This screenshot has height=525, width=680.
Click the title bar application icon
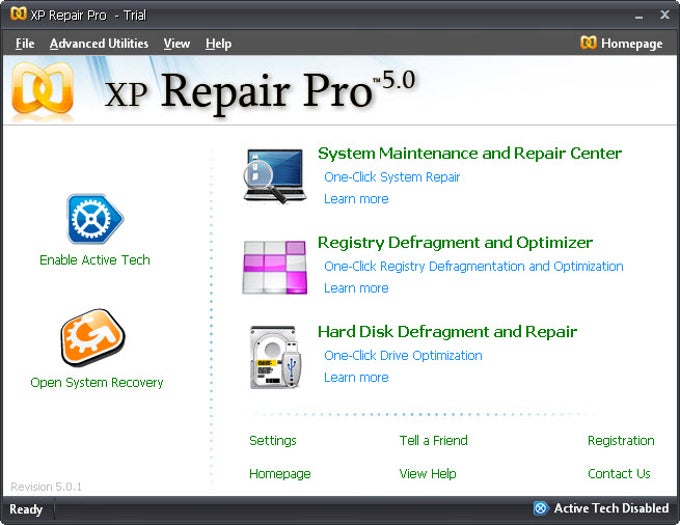coord(18,14)
